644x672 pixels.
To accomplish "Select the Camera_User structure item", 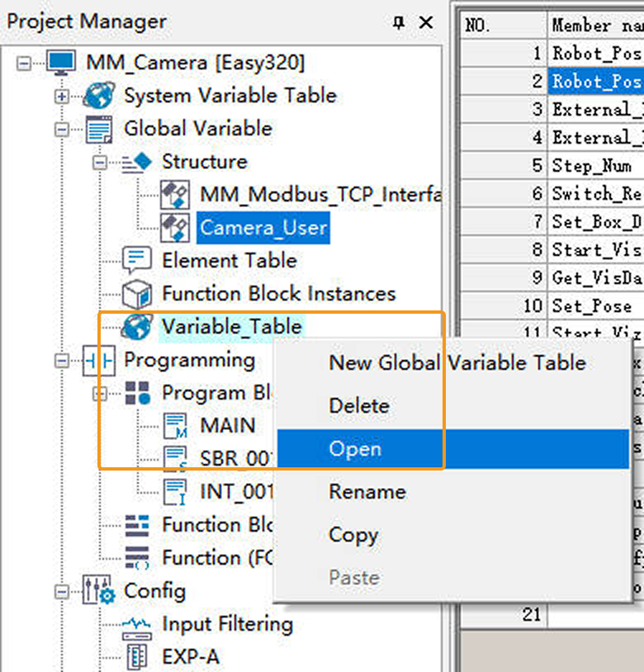I will [263, 228].
